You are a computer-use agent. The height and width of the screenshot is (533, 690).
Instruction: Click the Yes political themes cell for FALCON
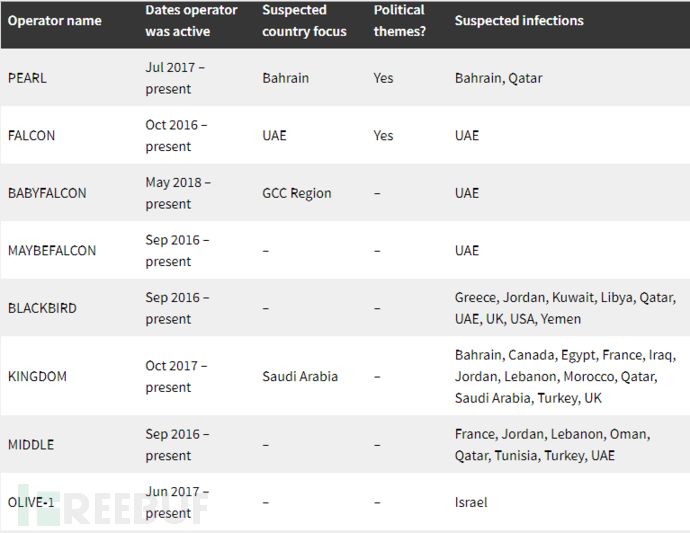tap(383, 136)
